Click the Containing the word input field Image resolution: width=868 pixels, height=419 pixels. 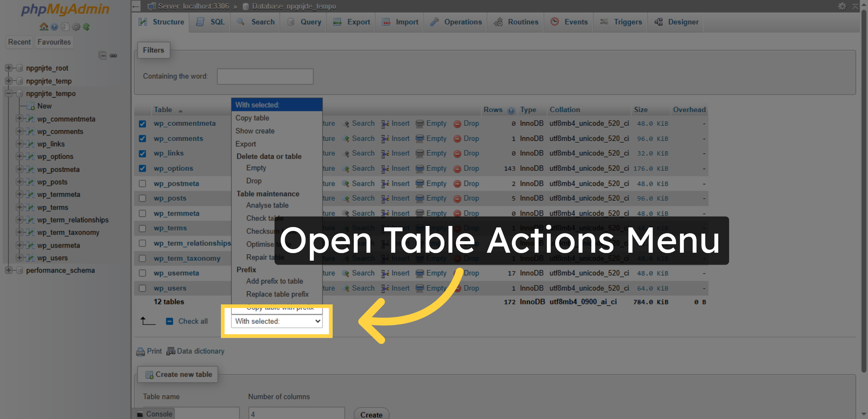click(x=265, y=76)
